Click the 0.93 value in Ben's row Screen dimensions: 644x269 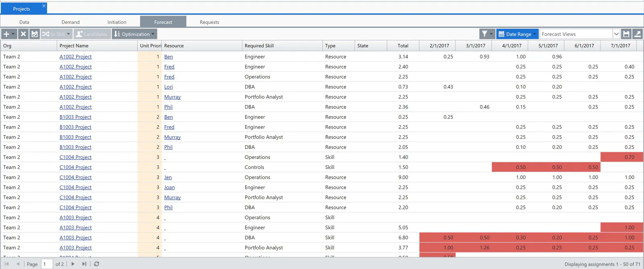point(485,57)
